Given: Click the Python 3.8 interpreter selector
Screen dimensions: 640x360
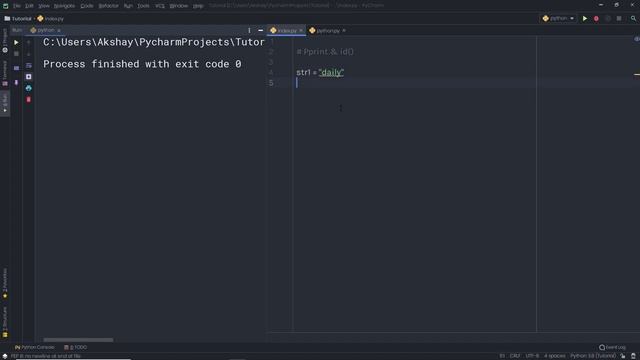Looking at the screenshot, I should coord(593,356).
